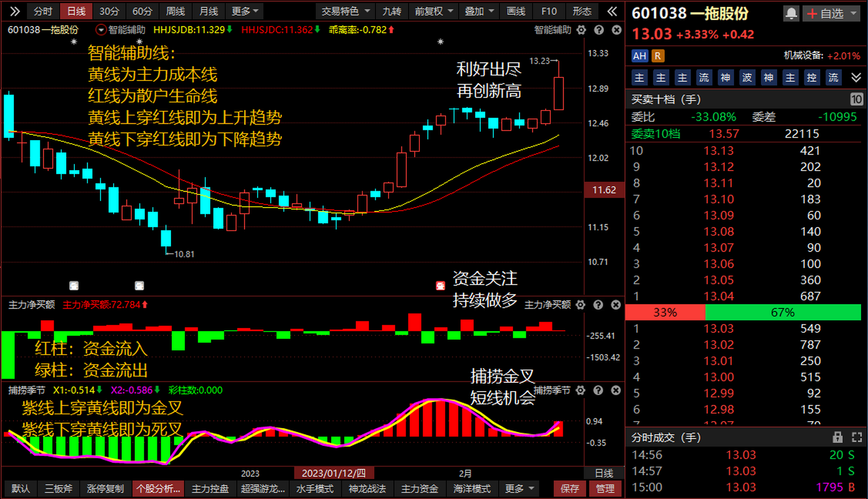The image size is (868, 499).
Task: Open the red news marker icon on chart
Action: point(440,286)
